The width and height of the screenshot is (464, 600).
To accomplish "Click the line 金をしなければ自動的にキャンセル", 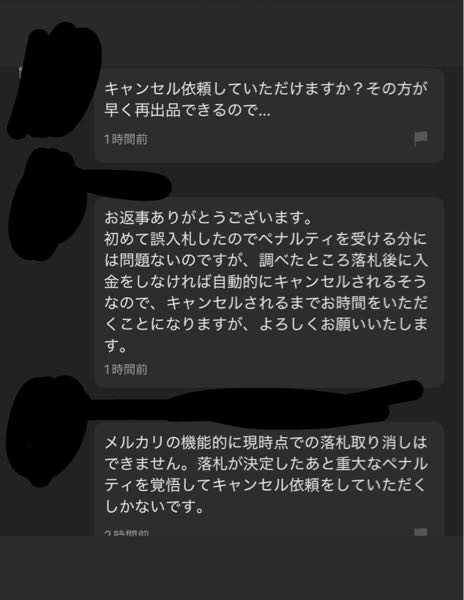I will click(x=266, y=282).
